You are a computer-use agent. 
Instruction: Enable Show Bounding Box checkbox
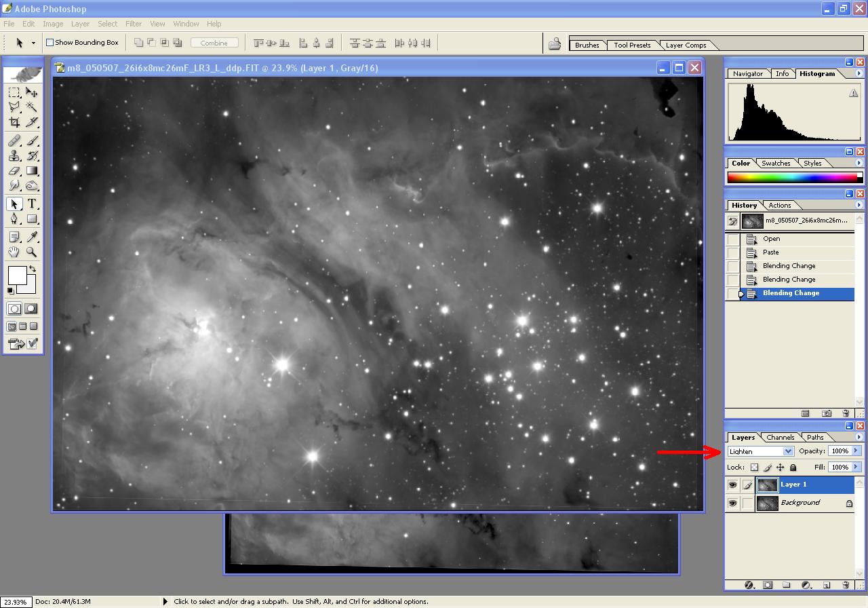pyautogui.click(x=50, y=42)
